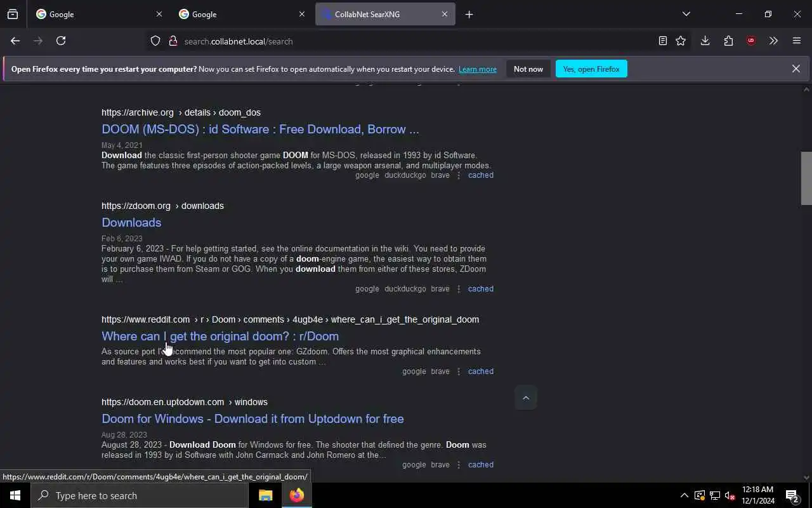This screenshot has width=812, height=508.
Task: Close the first Google tab
Action: click(x=159, y=14)
